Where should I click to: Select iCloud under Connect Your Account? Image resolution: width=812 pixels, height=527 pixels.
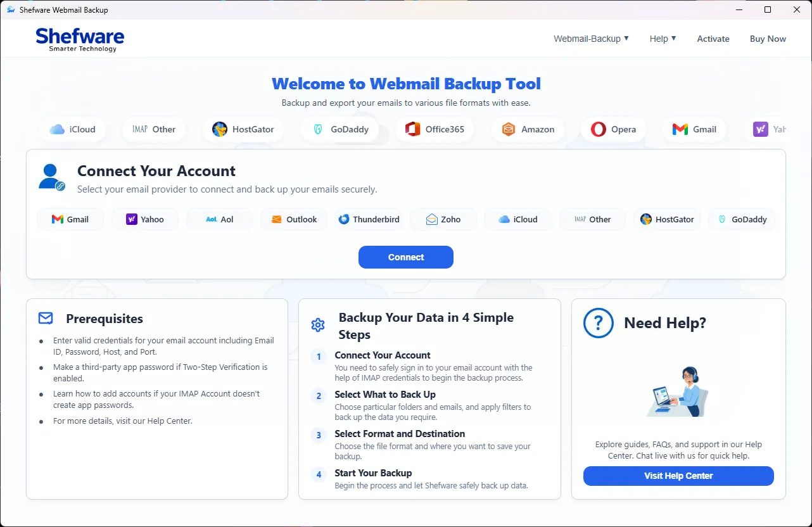517,219
